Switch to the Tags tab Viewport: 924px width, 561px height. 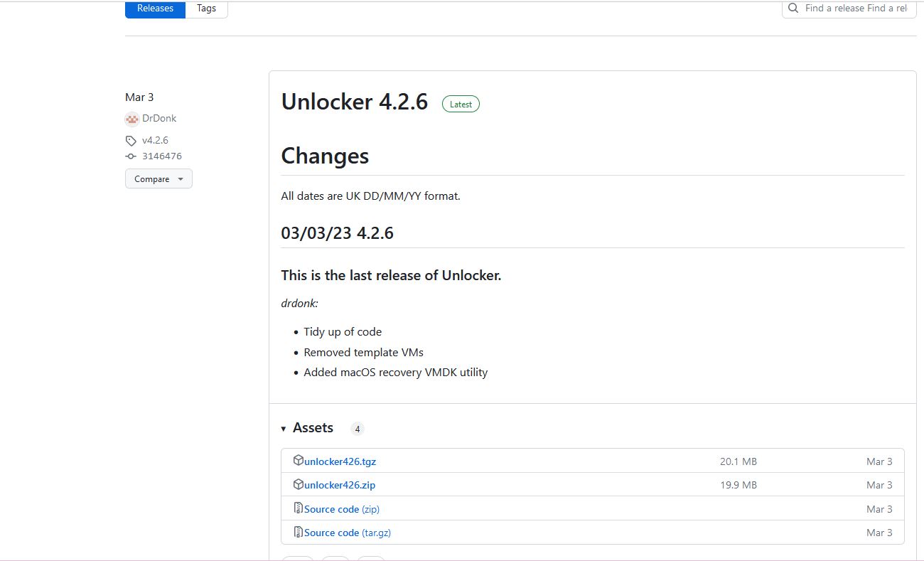tap(206, 9)
